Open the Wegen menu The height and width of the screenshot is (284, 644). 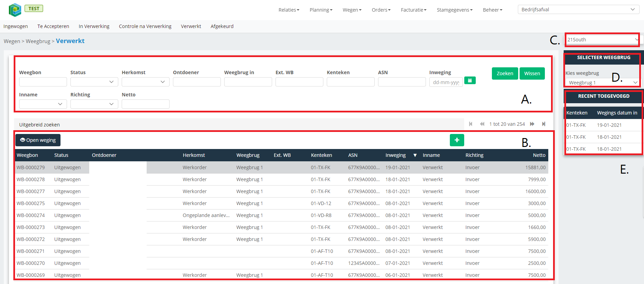click(x=352, y=10)
